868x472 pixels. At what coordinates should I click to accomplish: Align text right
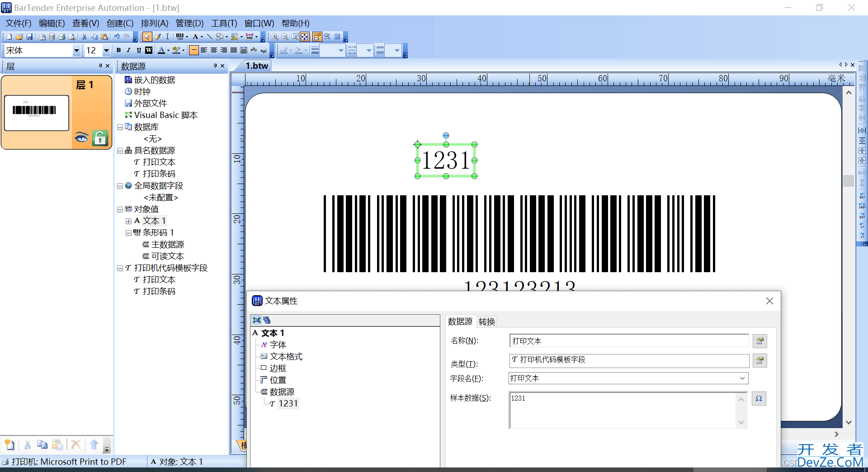[x=223, y=50]
